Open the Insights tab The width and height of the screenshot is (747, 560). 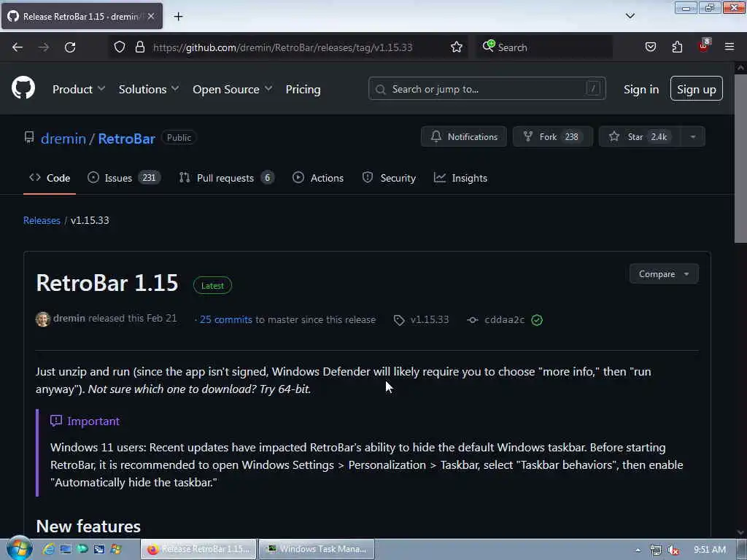point(460,178)
